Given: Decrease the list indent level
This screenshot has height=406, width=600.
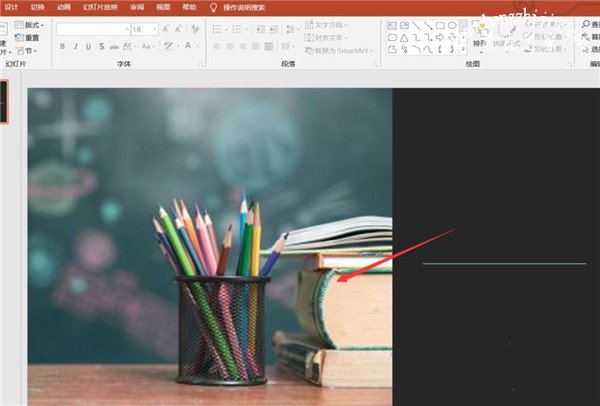Looking at the screenshot, I should [260, 29].
